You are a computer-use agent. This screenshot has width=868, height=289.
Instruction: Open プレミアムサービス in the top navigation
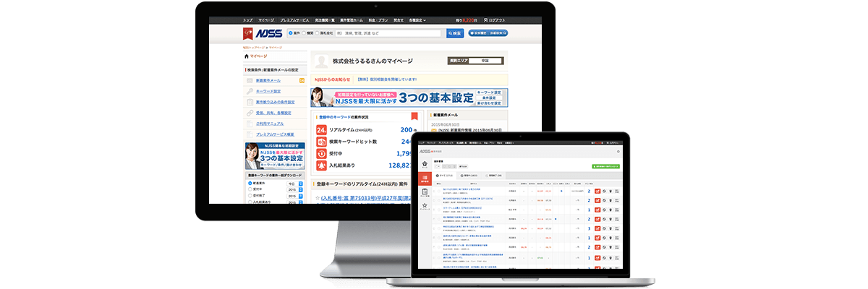pos(294,20)
